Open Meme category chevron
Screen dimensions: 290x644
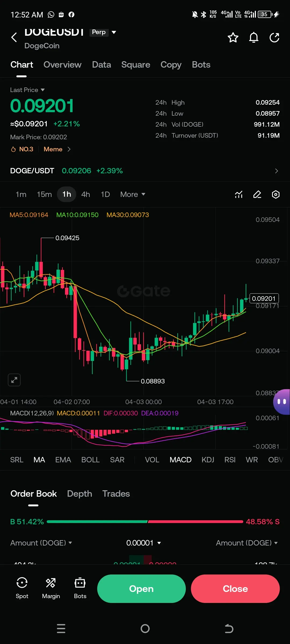pos(69,149)
